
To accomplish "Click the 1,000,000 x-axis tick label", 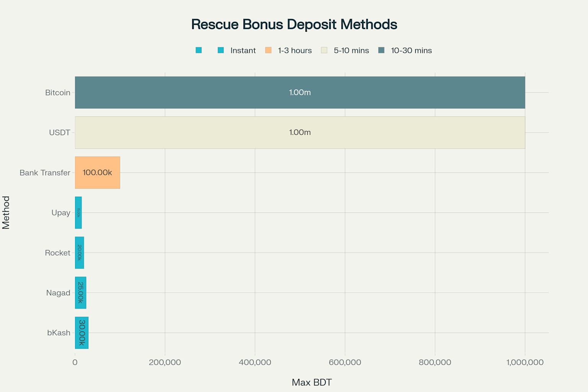I will (525, 362).
